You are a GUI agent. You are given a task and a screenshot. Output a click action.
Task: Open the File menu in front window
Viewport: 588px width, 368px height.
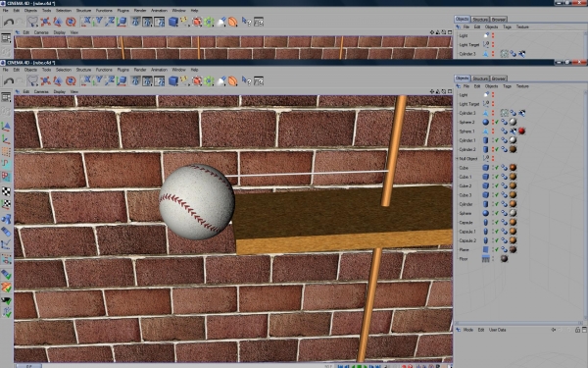point(6,70)
